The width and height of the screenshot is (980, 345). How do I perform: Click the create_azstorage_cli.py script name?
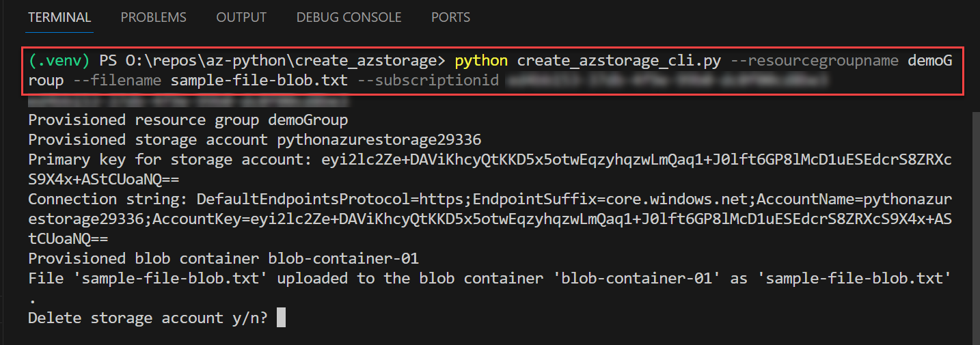[618, 61]
